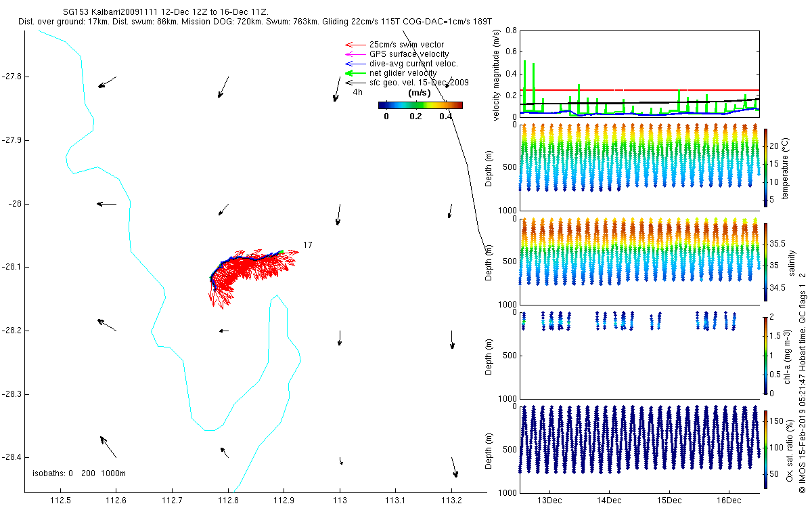Screen dimensions: 812x508
Task: Click the velocity (m/s) color bar on map
Action: (x=420, y=105)
